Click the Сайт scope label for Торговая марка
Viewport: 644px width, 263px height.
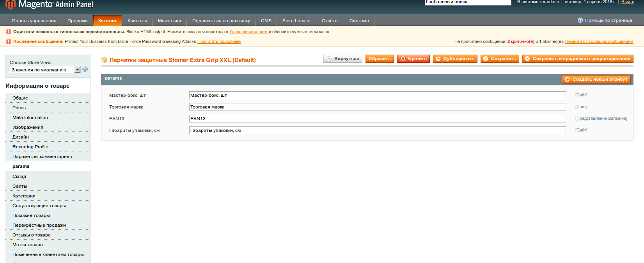coord(581,107)
